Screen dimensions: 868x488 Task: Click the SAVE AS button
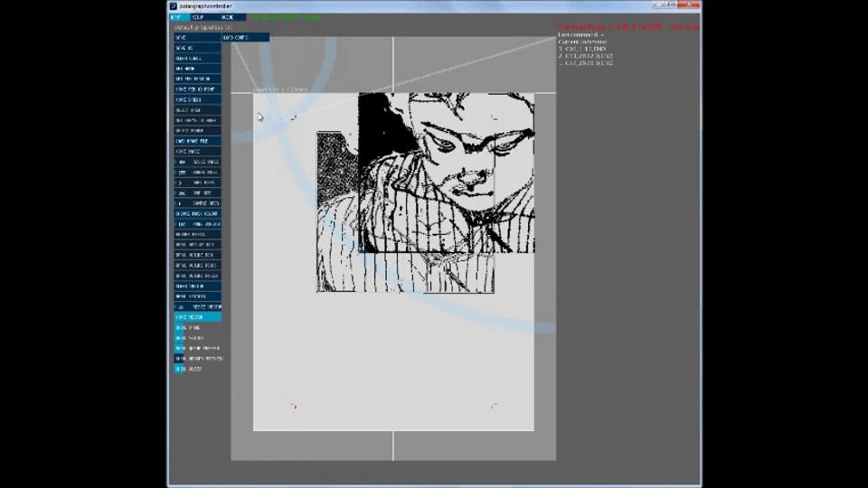[197, 48]
